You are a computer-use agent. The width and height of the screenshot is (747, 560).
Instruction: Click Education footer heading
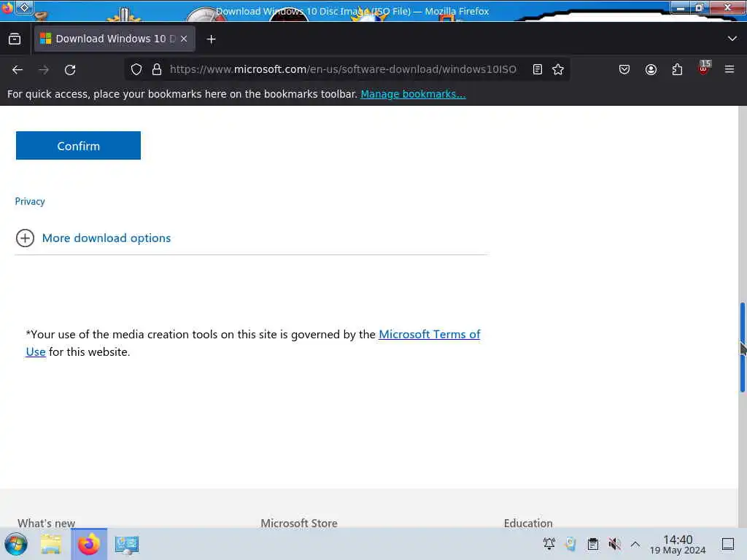[528, 523]
